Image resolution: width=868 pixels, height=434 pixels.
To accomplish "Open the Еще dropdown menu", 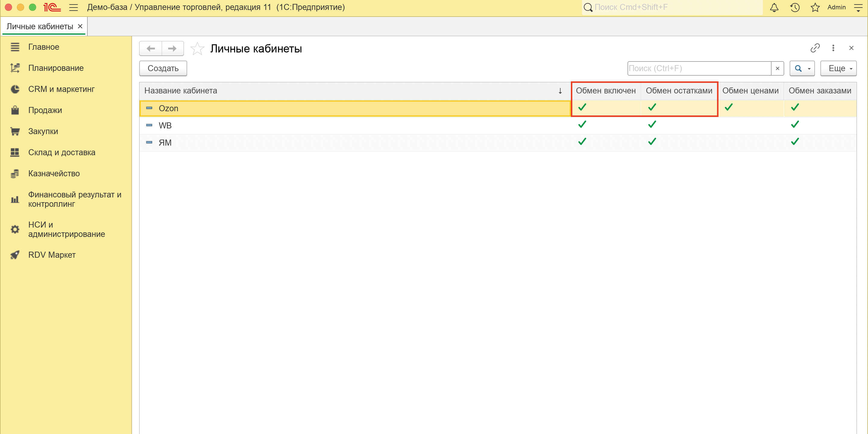I will pos(838,68).
